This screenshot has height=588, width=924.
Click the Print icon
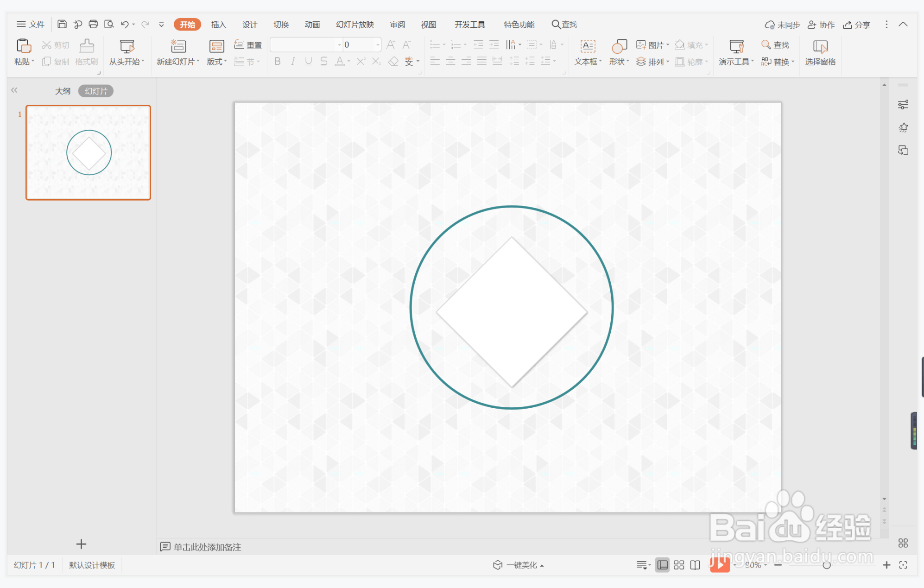pyautogui.click(x=93, y=24)
